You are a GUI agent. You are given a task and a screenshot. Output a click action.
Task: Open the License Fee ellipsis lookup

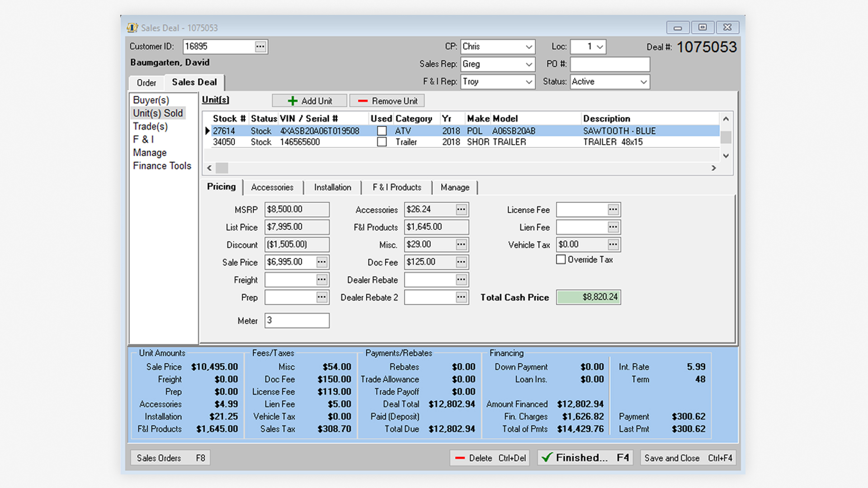pyautogui.click(x=613, y=209)
